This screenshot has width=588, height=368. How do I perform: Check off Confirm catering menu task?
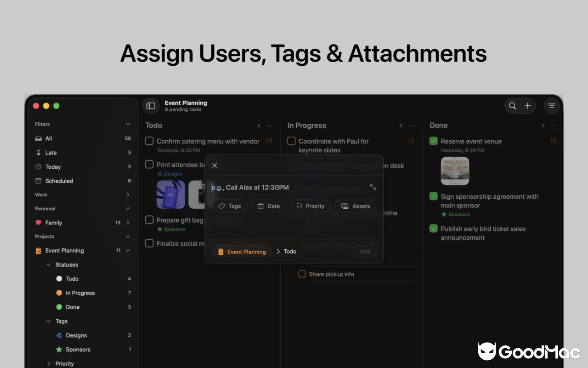pyautogui.click(x=149, y=141)
